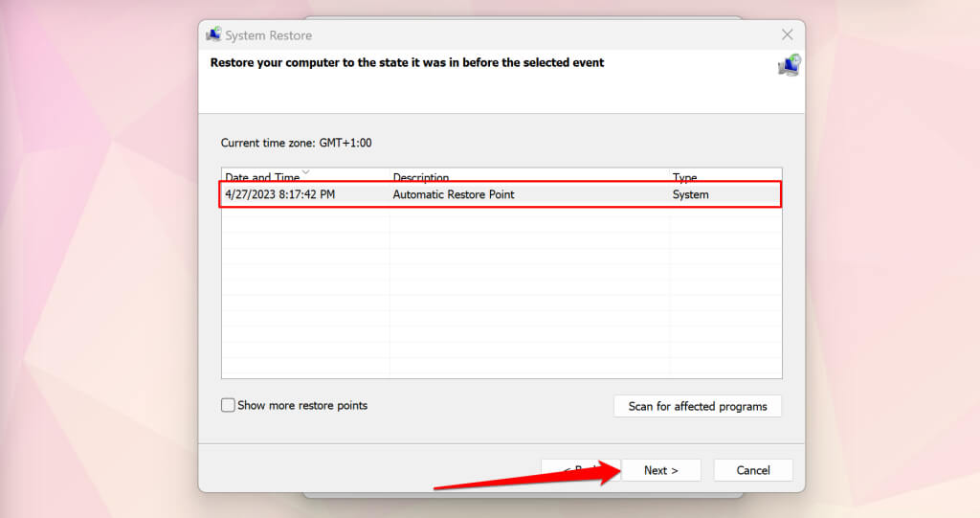Click the System Restore icon beside the heading

[x=790, y=65]
